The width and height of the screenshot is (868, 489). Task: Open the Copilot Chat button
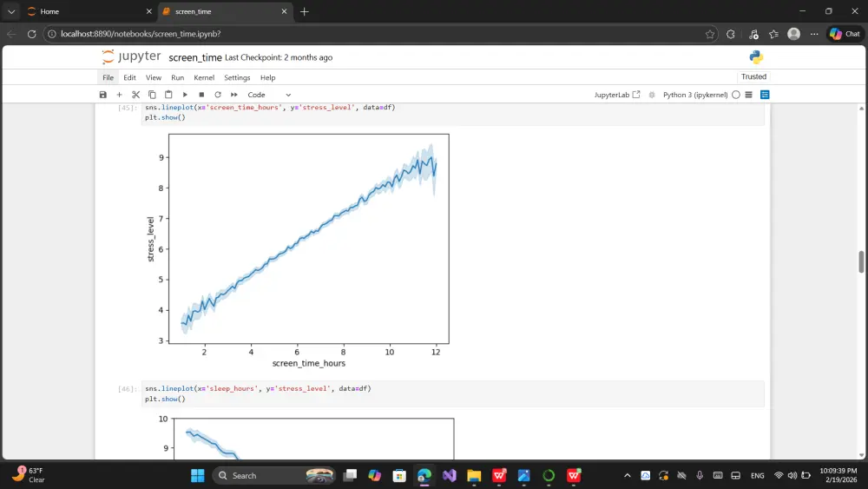click(845, 34)
